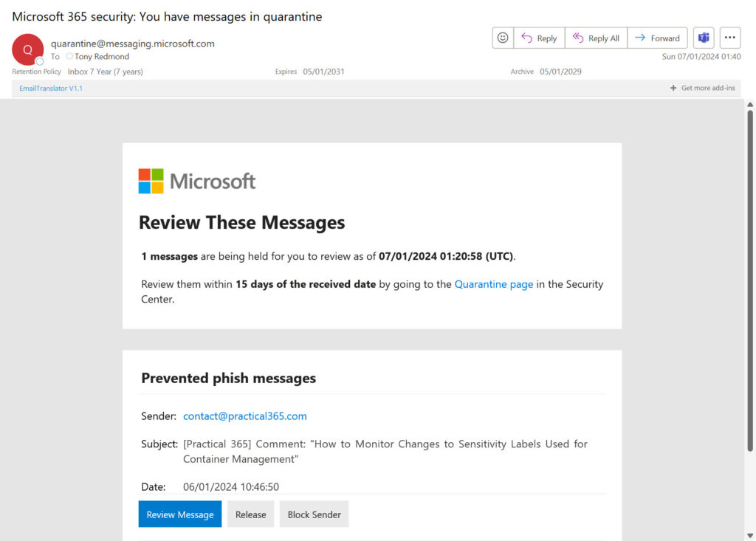The width and height of the screenshot is (756, 541).
Task: Click the Microsoft logo in the email
Action: pos(196,182)
